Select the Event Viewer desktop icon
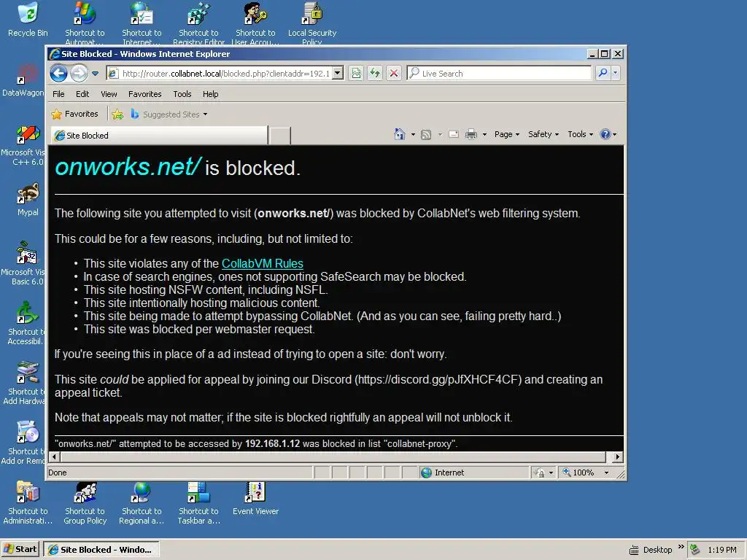The height and width of the screenshot is (560, 747). pos(255,498)
